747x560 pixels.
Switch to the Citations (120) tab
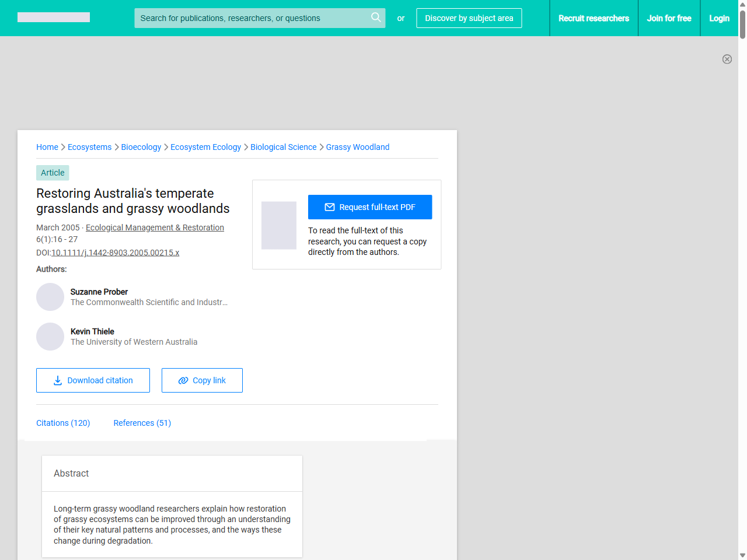(63, 423)
